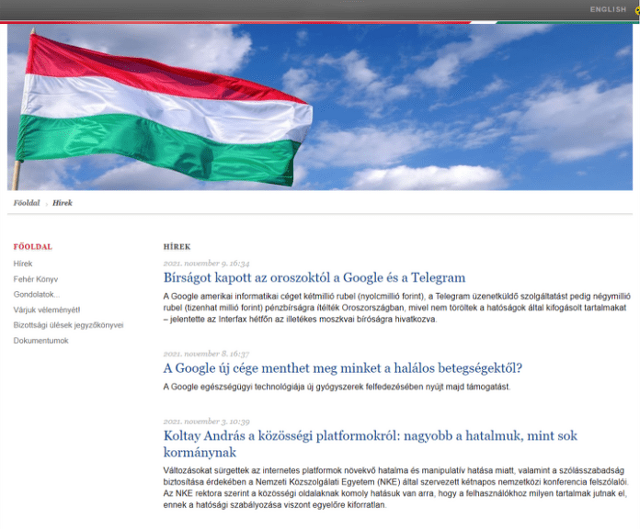640x529 pixels.
Task: Open Hírek breadcrumb link
Action: (x=62, y=203)
